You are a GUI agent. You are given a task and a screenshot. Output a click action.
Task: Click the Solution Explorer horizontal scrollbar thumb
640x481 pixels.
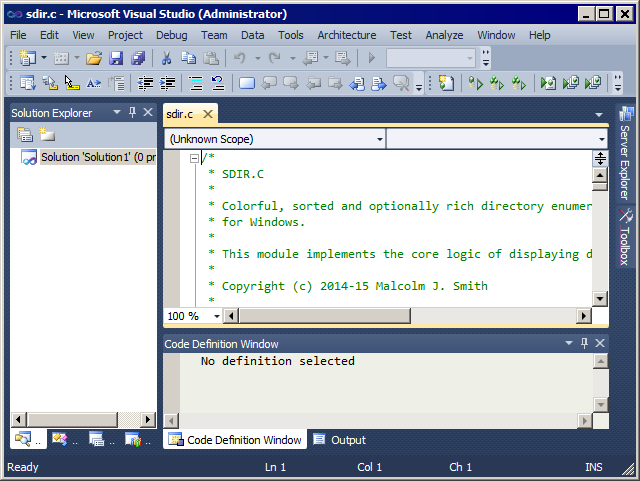click(72, 419)
